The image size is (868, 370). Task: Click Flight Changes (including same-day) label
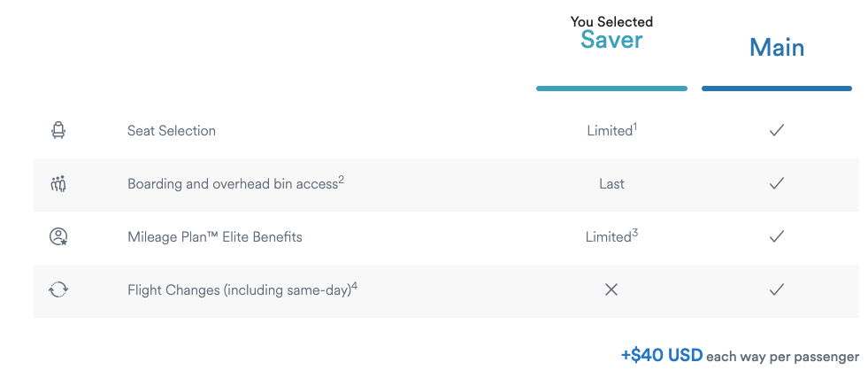click(x=239, y=290)
